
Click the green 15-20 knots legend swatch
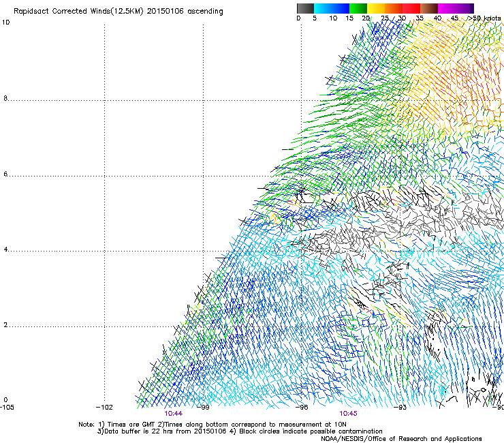[x=358, y=8]
